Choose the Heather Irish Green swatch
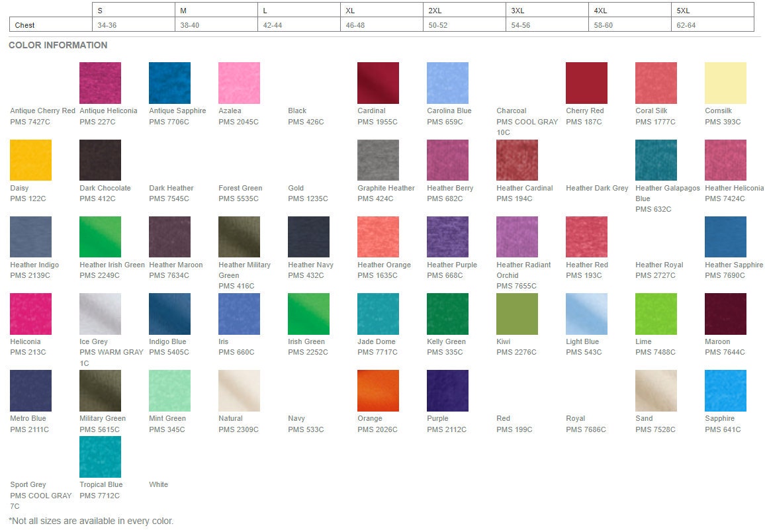This screenshot has width=765, height=532. (100, 237)
